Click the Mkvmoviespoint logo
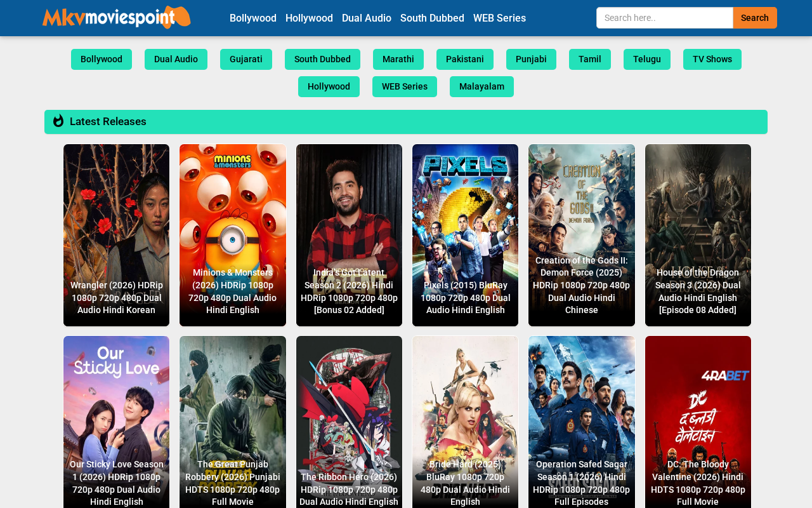 pyautogui.click(x=117, y=18)
